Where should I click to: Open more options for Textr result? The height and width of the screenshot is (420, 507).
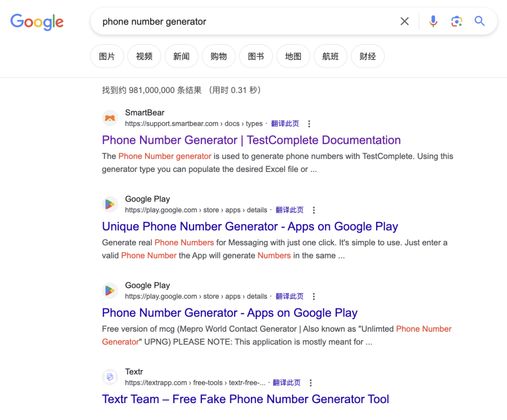(311, 383)
